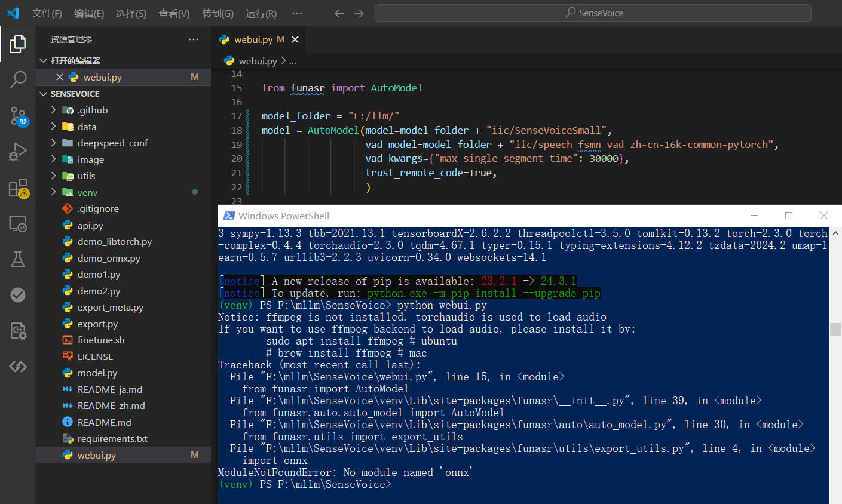Expand the data folder
The image size is (842, 504).
tap(123, 127)
